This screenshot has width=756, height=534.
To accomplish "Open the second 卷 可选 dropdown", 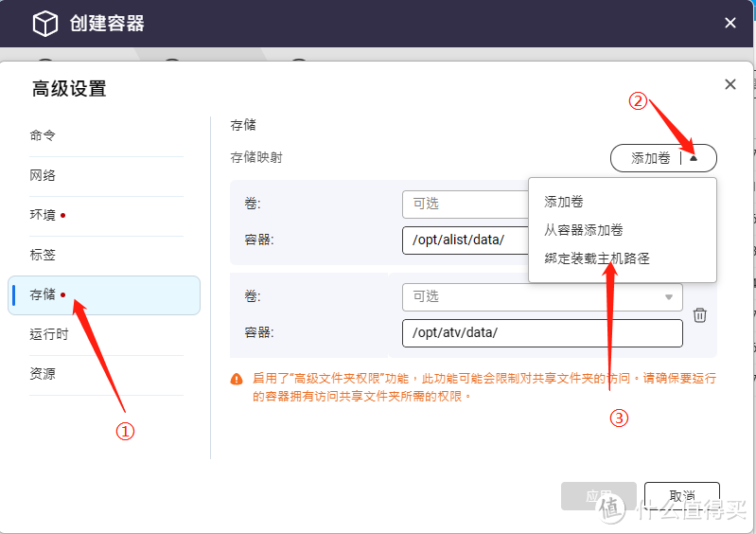I will 542,297.
